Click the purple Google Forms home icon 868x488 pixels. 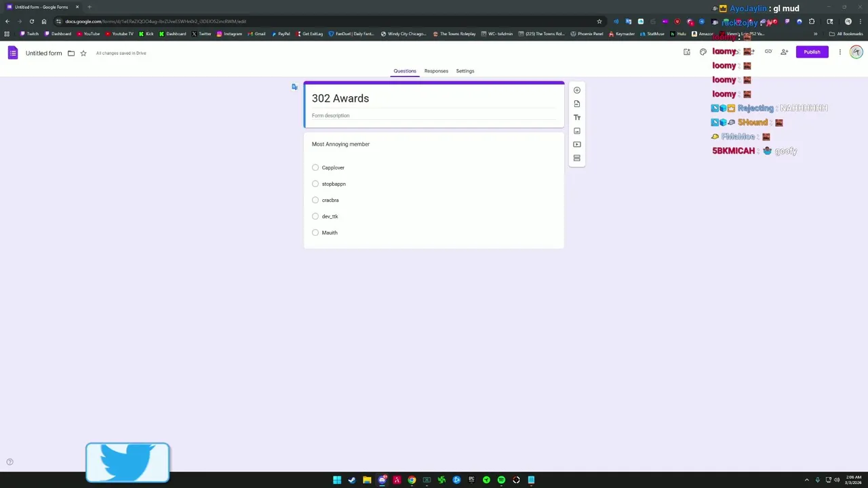[x=13, y=53]
